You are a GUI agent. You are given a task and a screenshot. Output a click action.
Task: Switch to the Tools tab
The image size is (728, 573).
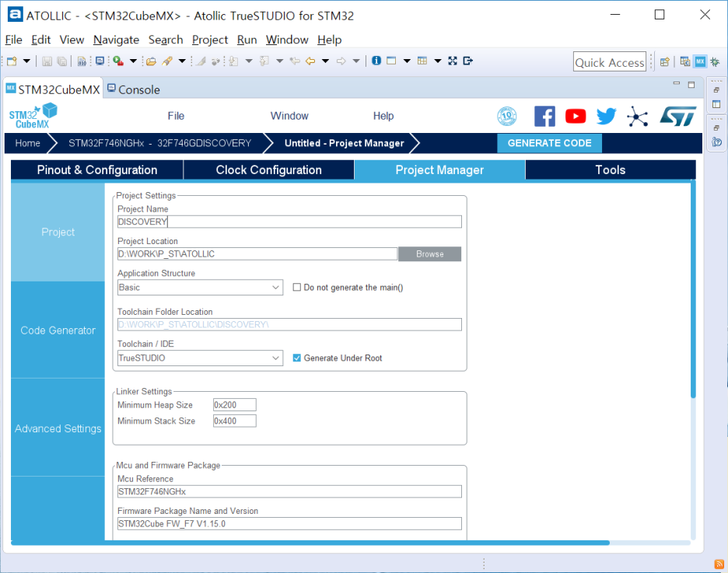click(x=611, y=169)
